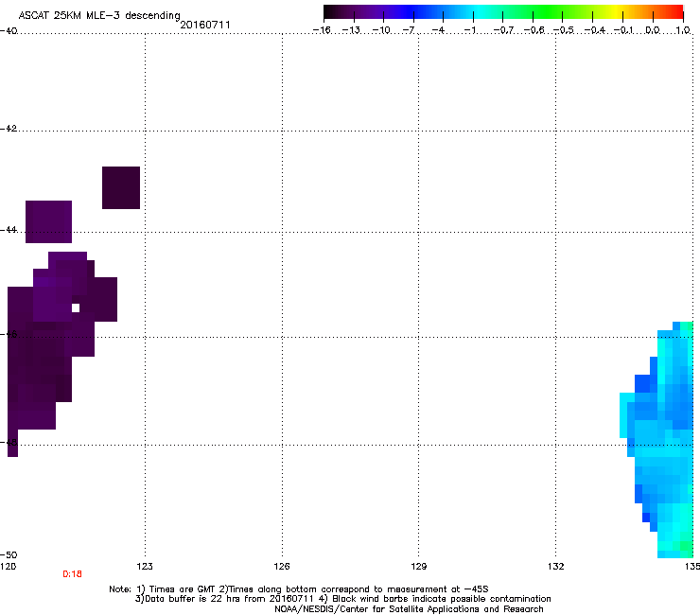700x615 pixels.
Task: Click the NOAA/NESDIS credit line at the bottom
Action: pyautogui.click(x=409, y=609)
